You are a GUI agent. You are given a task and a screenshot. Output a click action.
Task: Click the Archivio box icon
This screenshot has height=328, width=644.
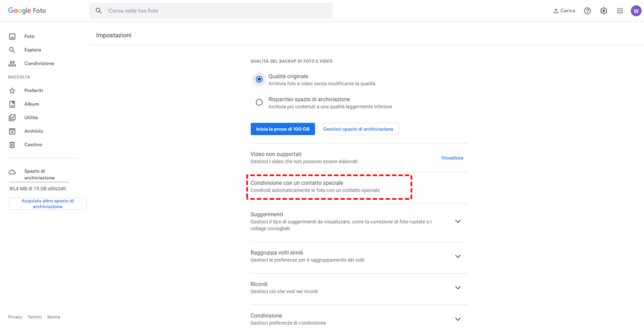coord(12,132)
